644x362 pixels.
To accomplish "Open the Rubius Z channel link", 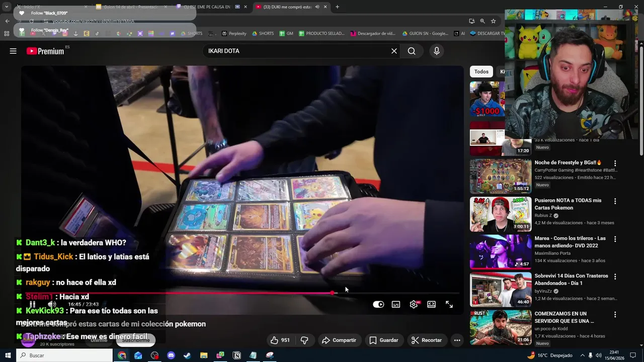I will point(543,216).
